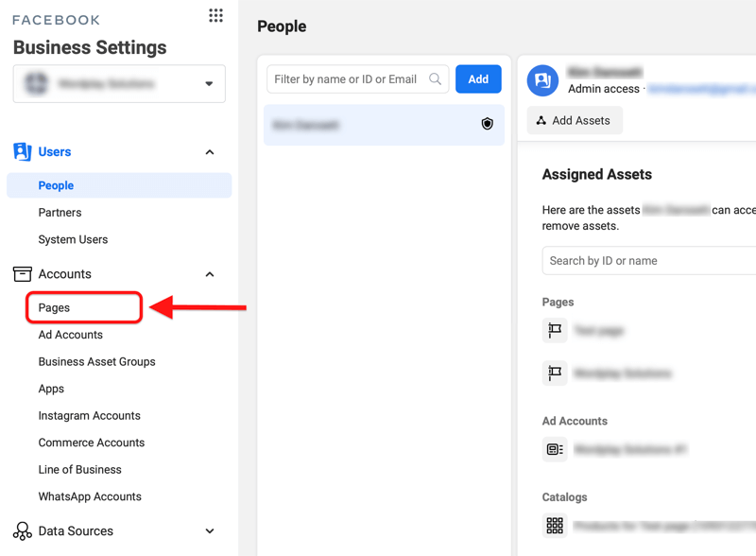Open System Users in the sidebar

(x=73, y=239)
